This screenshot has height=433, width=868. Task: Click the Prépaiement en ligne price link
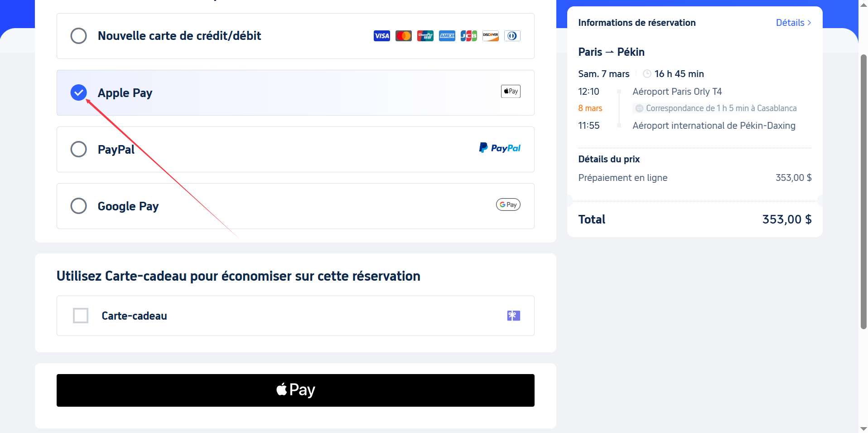click(x=623, y=177)
